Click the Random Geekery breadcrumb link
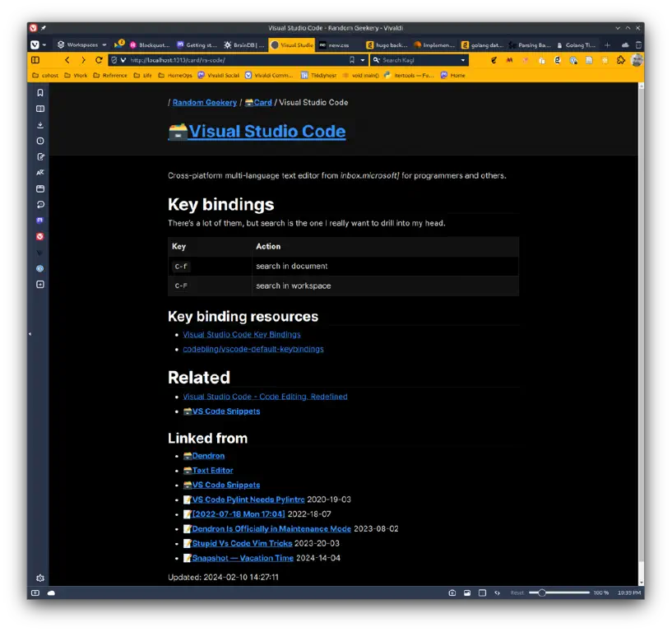 click(x=205, y=102)
